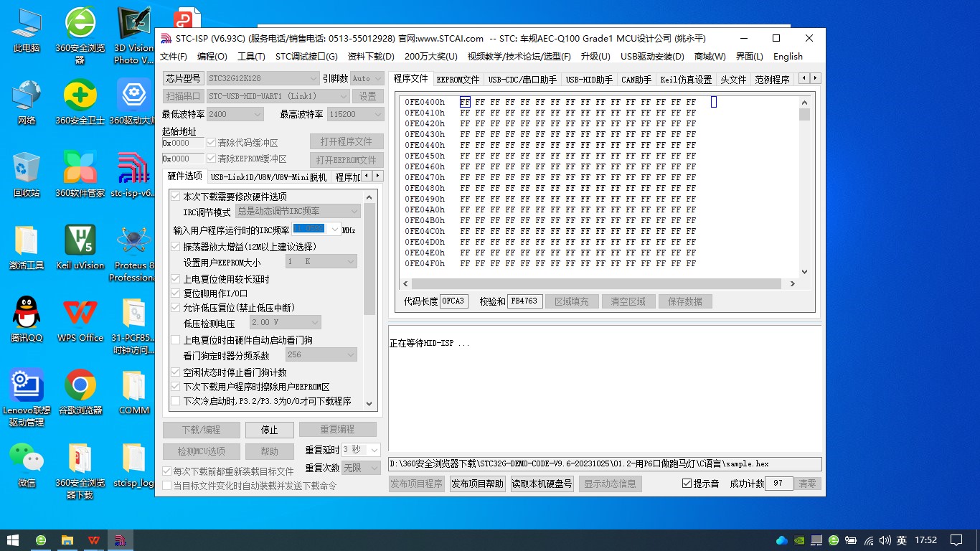Open the Lenovo联想驱动管理 desktop icon
The image size is (980, 551).
27,397
